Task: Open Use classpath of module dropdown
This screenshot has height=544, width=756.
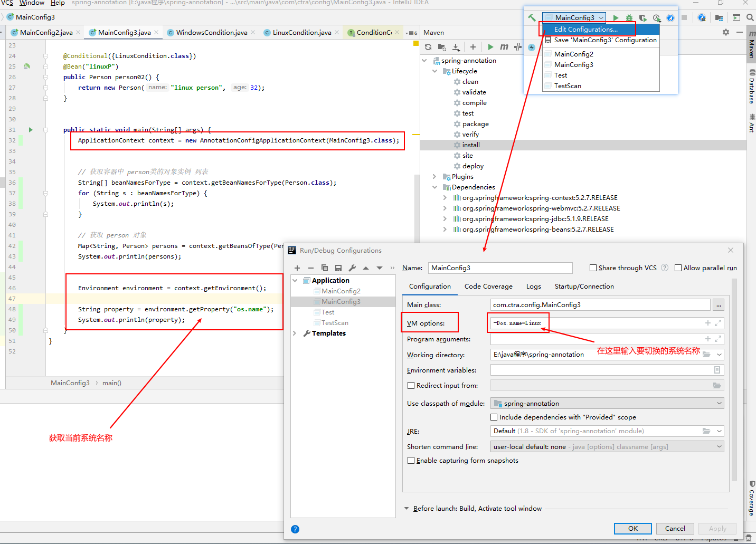Action: [x=607, y=404]
